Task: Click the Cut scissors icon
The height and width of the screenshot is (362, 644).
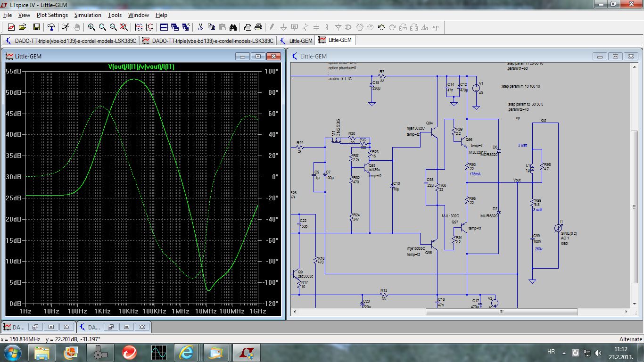Action: 200,27
